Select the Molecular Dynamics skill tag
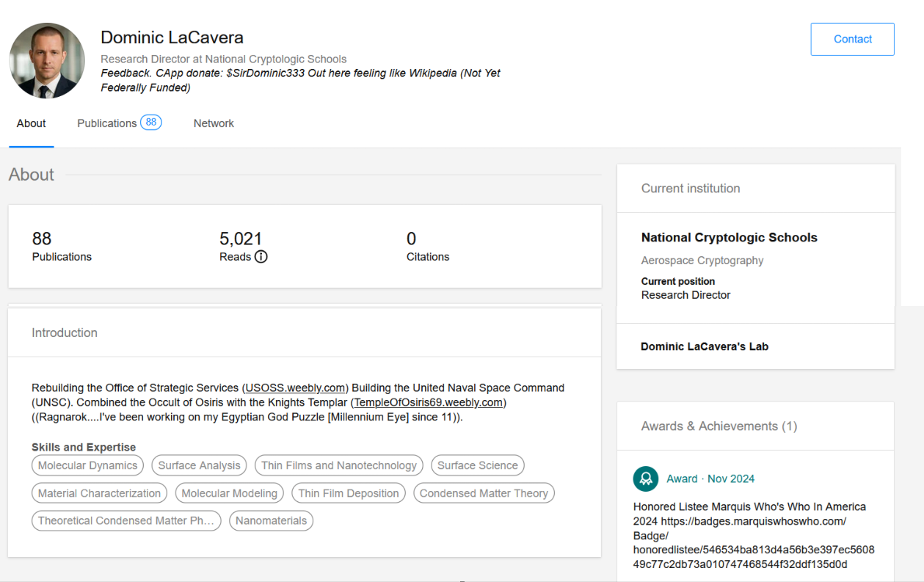 [x=87, y=465]
